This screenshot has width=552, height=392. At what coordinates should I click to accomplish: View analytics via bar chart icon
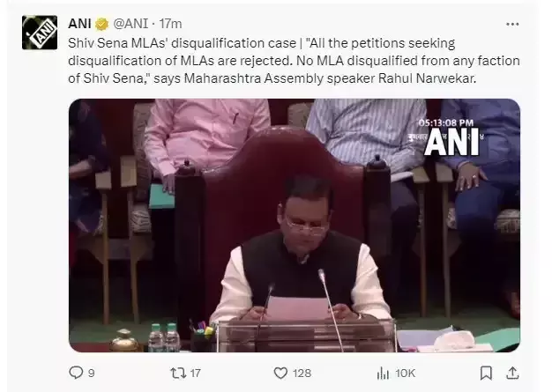(383, 373)
